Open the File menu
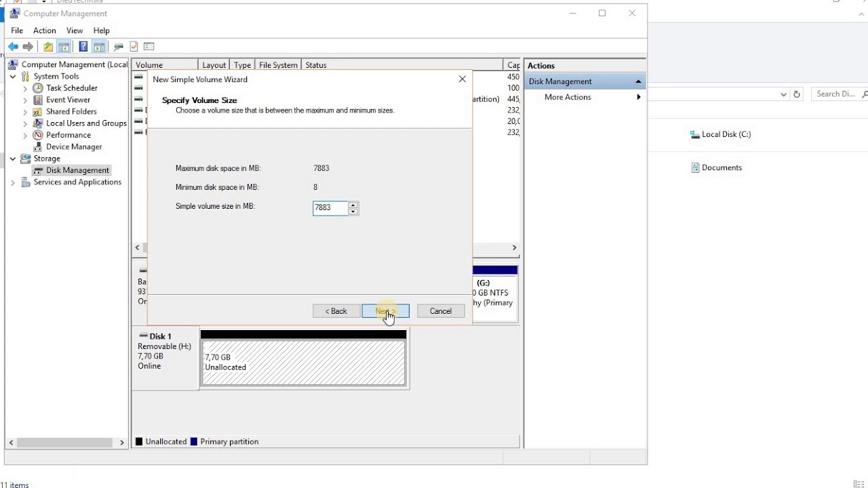Screen dimensions: 868x488 17,30
